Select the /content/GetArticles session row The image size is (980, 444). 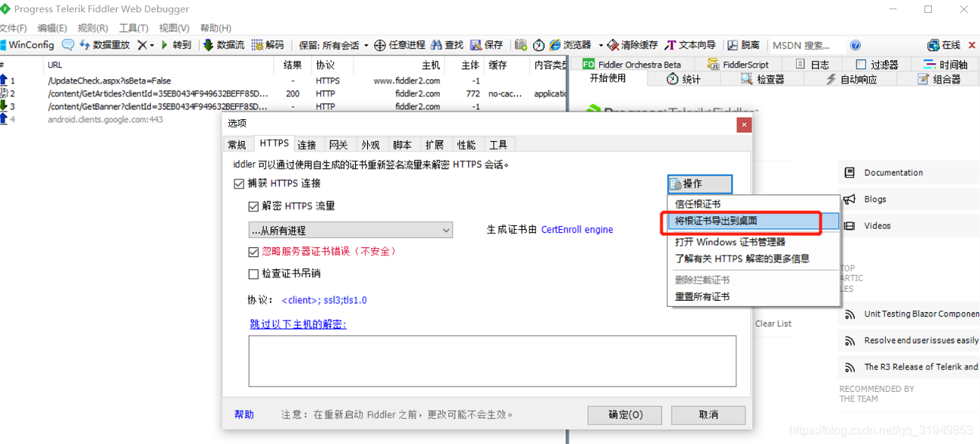[x=283, y=93]
